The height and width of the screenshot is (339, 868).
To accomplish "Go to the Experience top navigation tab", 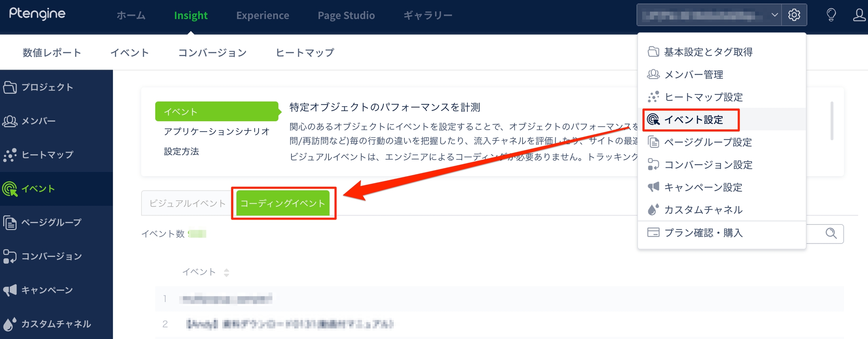I will (263, 15).
